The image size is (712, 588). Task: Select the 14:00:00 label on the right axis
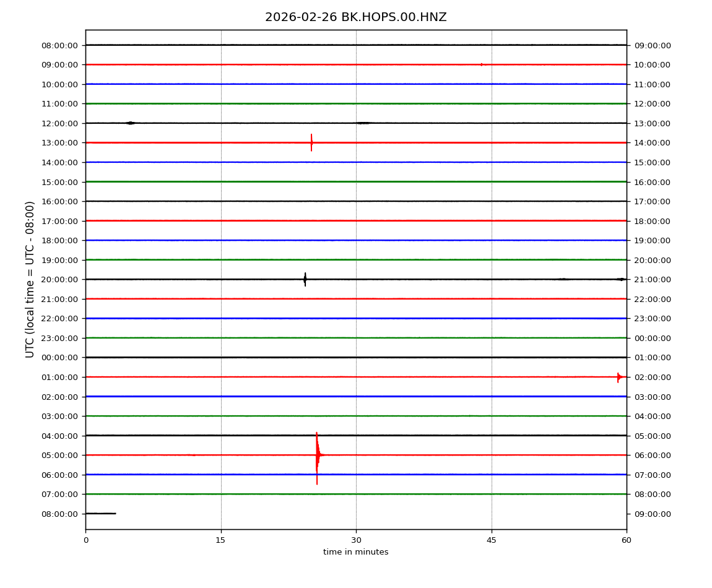pyautogui.click(x=652, y=143)
